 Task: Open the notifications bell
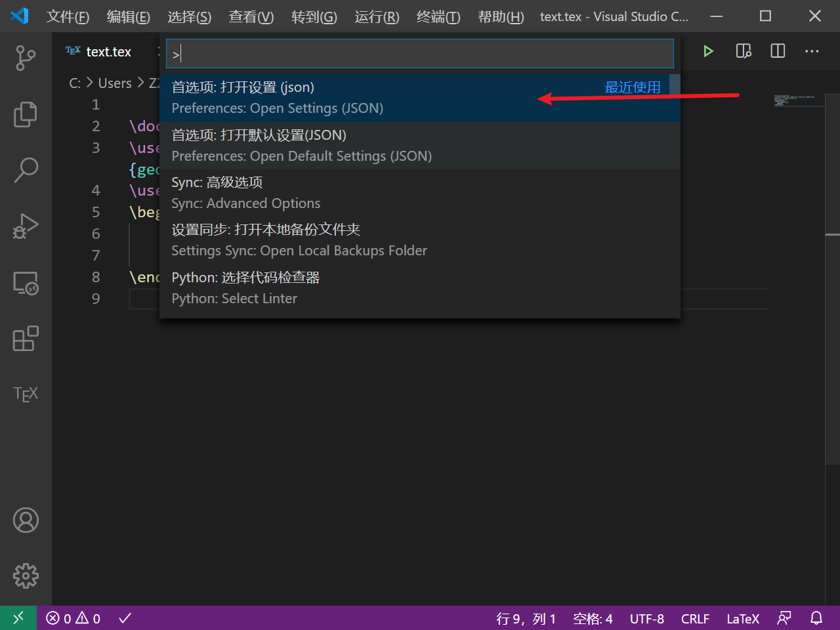pyautogui.click(x=816, y=618)
